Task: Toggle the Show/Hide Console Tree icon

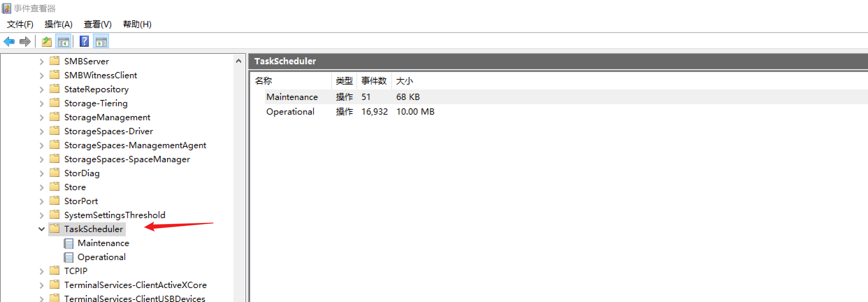Action: pyautogui.click(x=63, y=42)
